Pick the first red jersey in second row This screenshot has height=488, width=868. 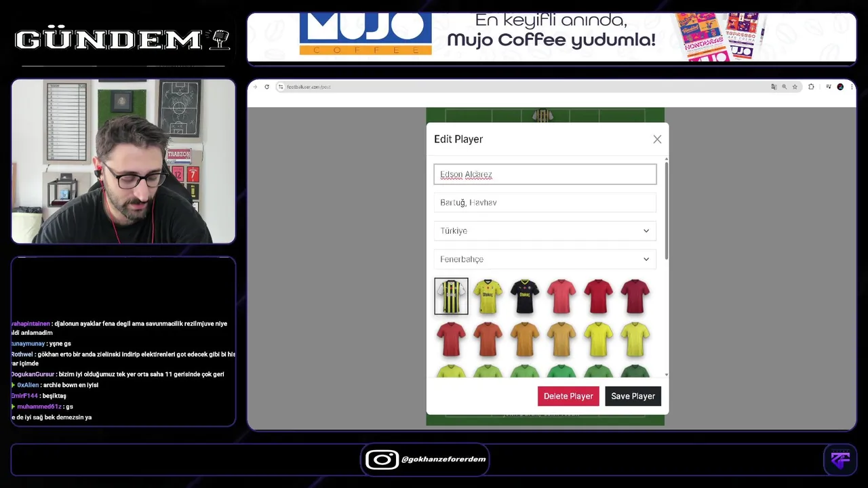point(452,339)
